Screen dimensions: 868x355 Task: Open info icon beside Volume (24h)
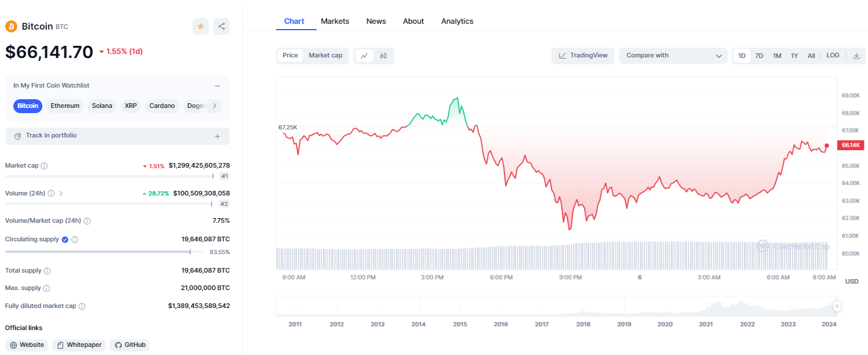click(51, 193)
